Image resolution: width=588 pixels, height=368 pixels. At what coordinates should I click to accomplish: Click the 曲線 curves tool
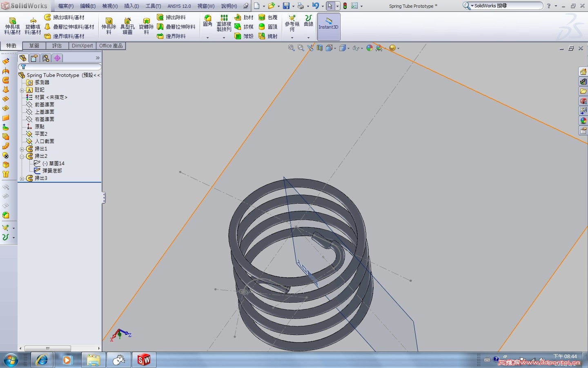coord(309,21)
